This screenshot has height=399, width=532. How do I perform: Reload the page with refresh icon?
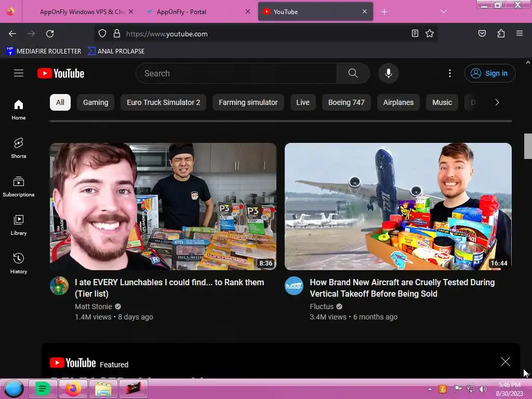click(x=50, y=34)
